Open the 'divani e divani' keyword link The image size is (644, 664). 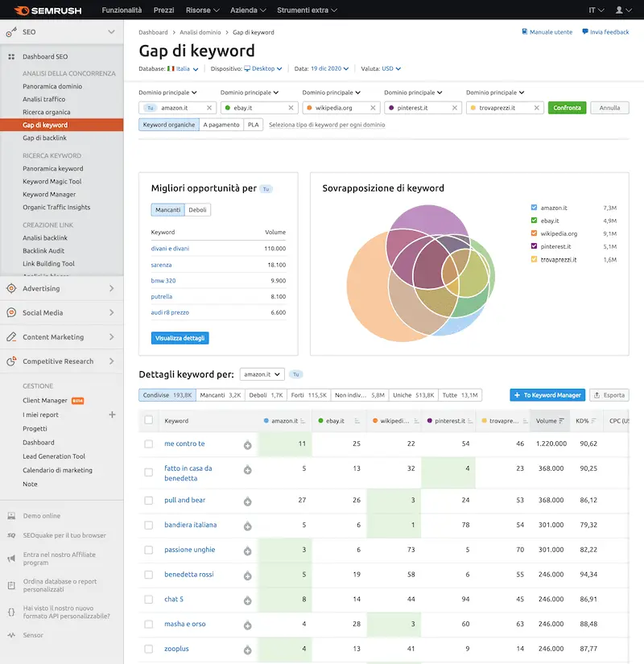coord(170,249)
